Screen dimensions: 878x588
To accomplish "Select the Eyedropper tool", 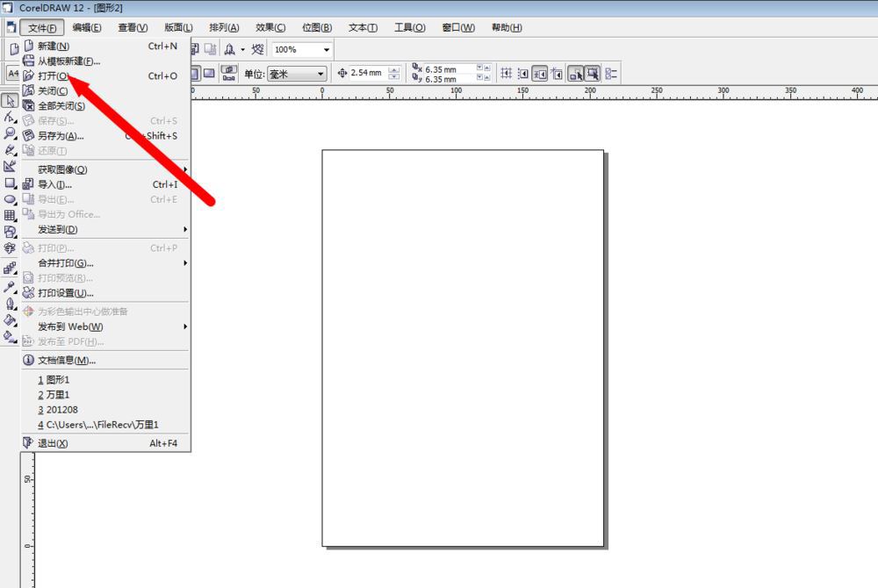I will [x=11, y=287].
